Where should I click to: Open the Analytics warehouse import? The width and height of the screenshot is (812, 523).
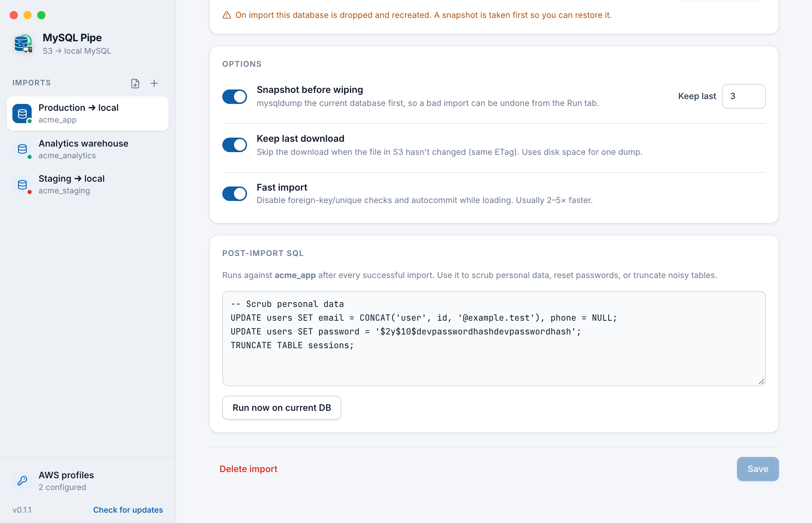[88, 149]
